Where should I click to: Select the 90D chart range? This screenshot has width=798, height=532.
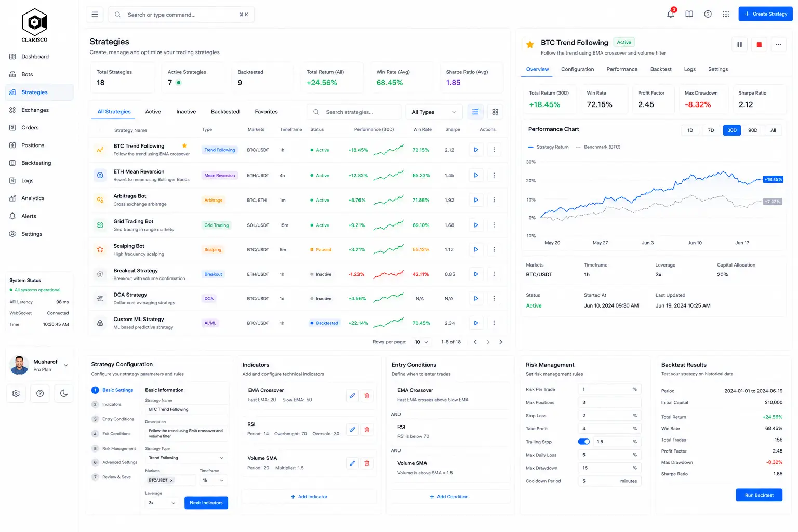[x=753, y=130]
